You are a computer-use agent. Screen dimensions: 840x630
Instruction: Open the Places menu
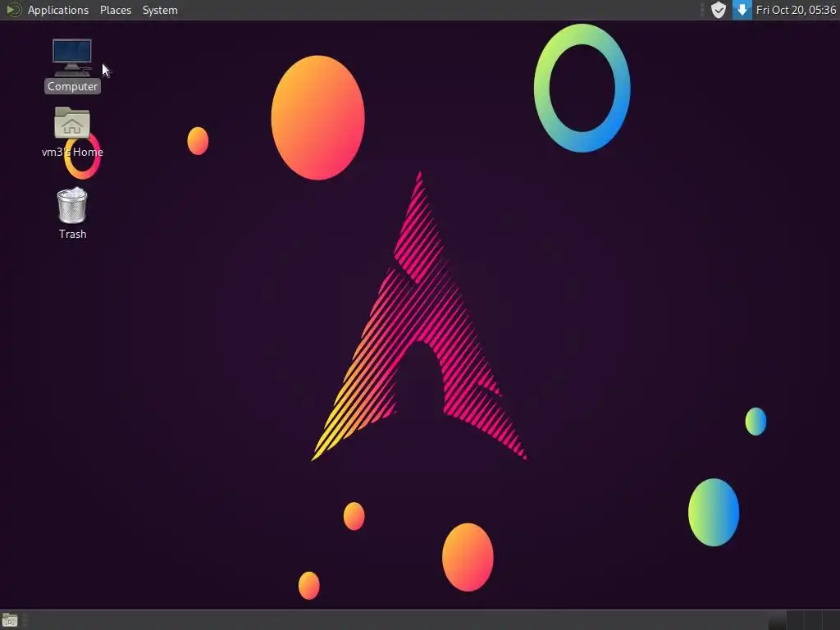tap(115, 10)
